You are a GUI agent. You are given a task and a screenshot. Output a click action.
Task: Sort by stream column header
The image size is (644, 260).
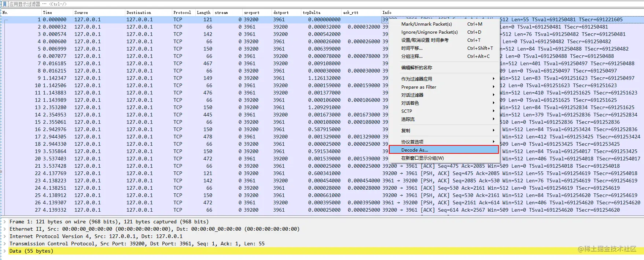click(228, 12)
